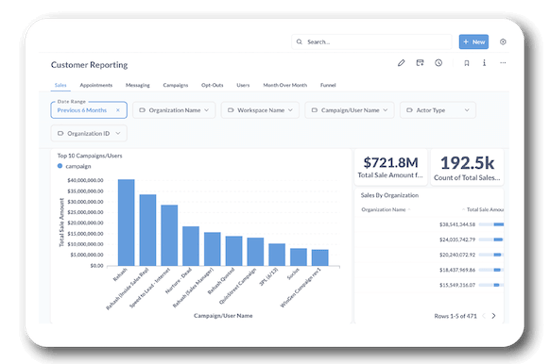Screen dimensions: 550x364
Task: Go to next page of table rows
Action: click(x=494, y=316)
